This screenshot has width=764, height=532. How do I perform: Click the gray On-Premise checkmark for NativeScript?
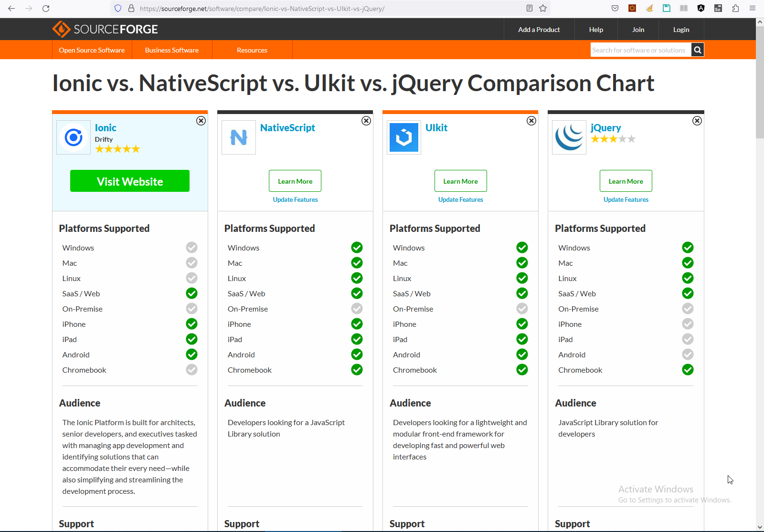(357, 309)
